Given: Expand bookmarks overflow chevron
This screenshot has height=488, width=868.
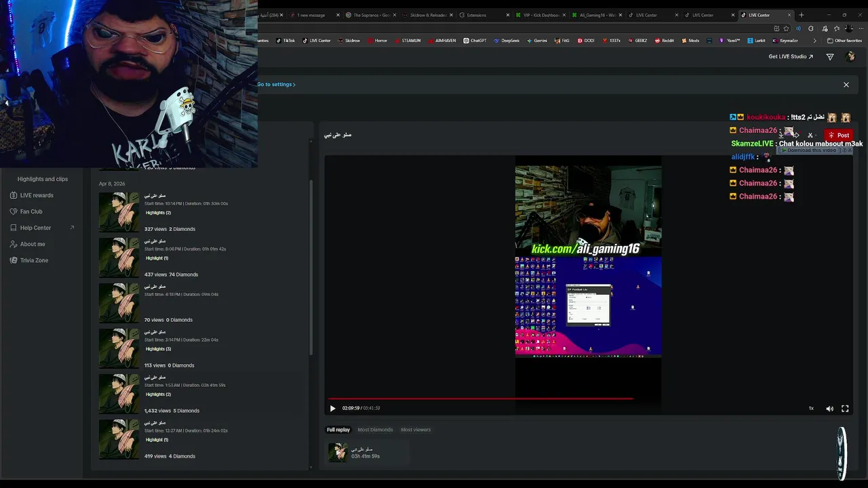Looking at the screenshot, I should point(814,41).
